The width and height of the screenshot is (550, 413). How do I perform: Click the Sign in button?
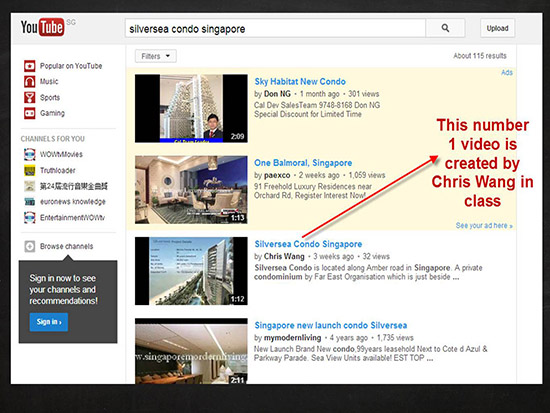[x=49, y=322]
